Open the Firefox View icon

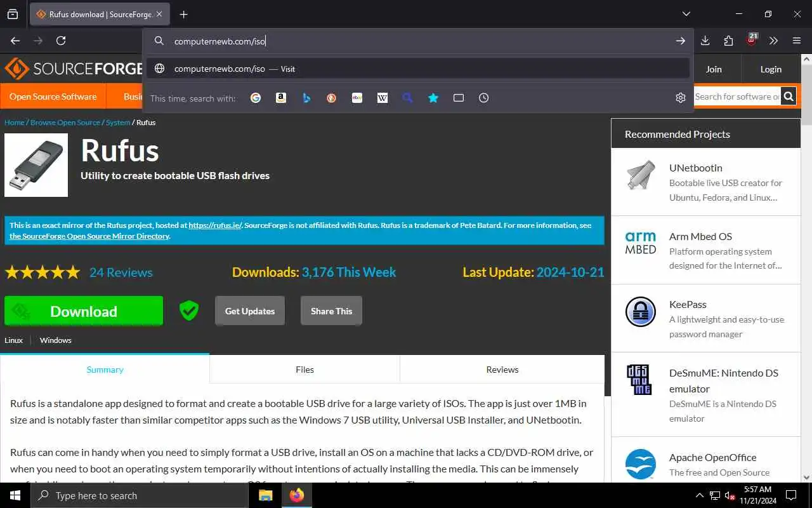[13, 14]
